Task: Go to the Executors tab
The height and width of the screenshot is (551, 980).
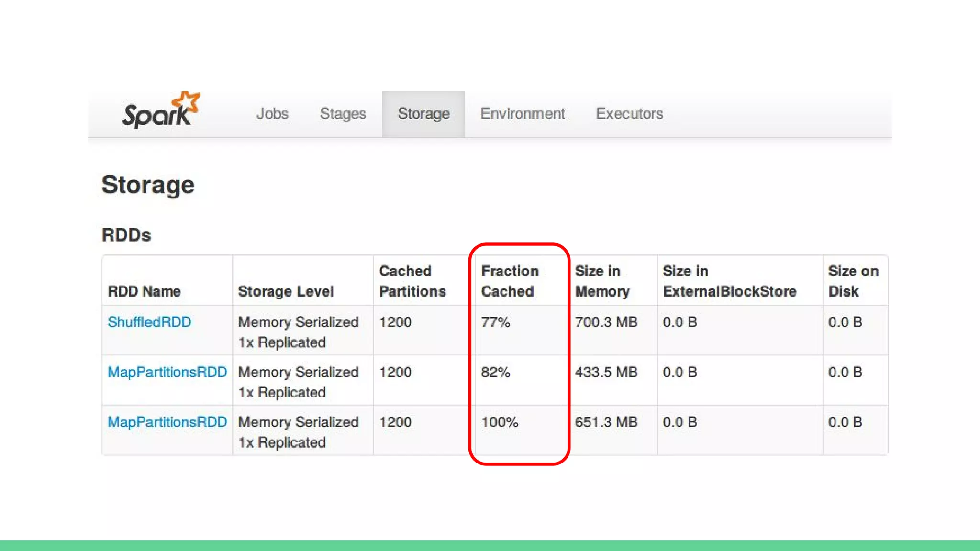Action: (629, 114)
